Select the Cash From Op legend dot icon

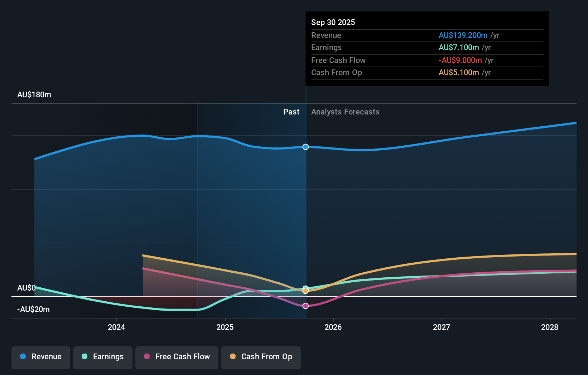[233, 357]
